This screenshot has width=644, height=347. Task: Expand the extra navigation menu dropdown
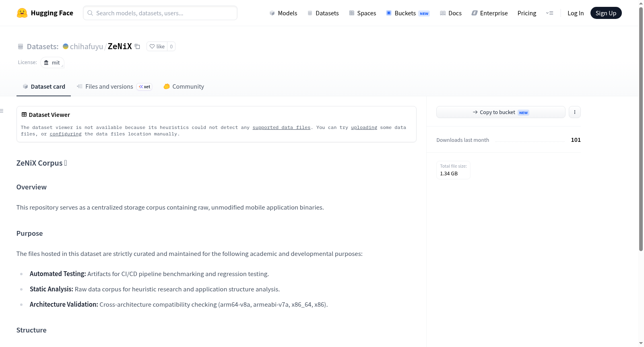pos(549,13)
